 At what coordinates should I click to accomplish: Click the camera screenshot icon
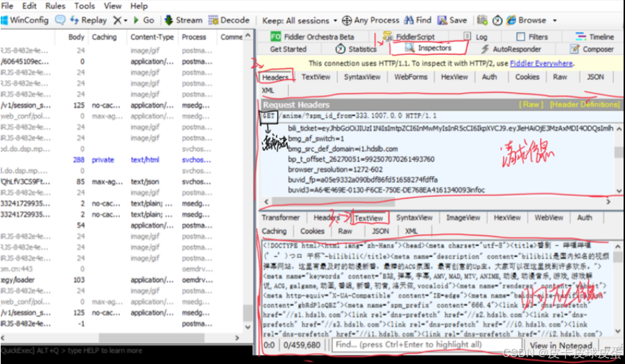482,20
